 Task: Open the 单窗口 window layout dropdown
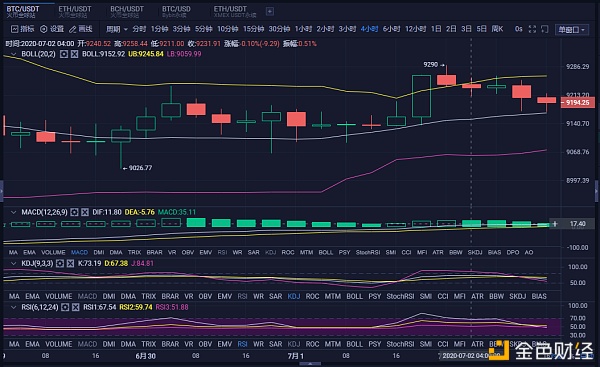click(572, 29)
